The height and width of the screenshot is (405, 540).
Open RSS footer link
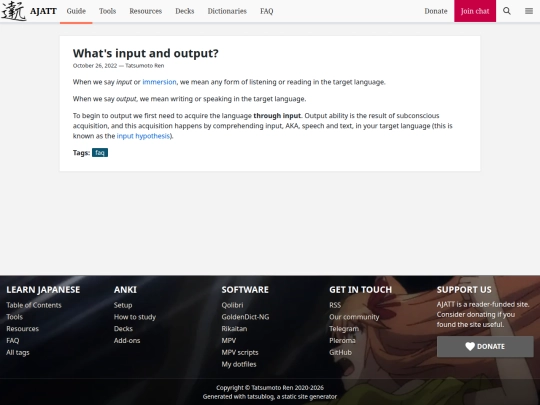335,305
